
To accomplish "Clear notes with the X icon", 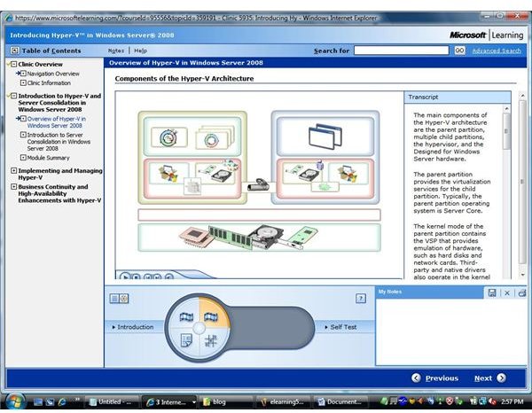I will click(507, 292).
